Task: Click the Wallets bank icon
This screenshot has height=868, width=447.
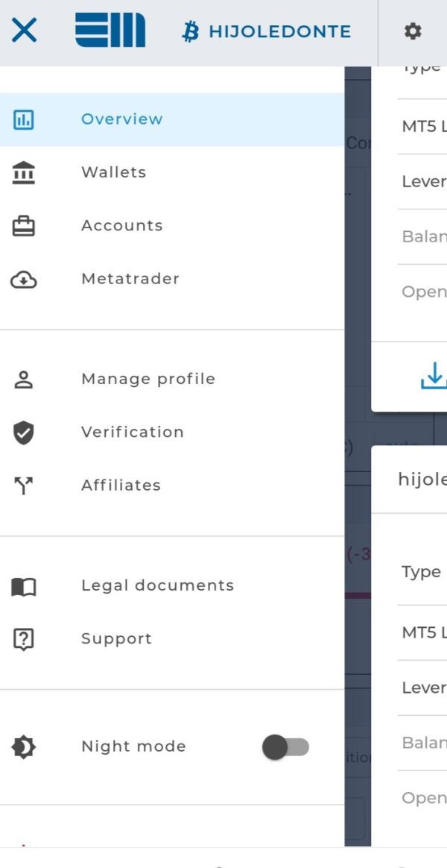Action: coord(24,172)
